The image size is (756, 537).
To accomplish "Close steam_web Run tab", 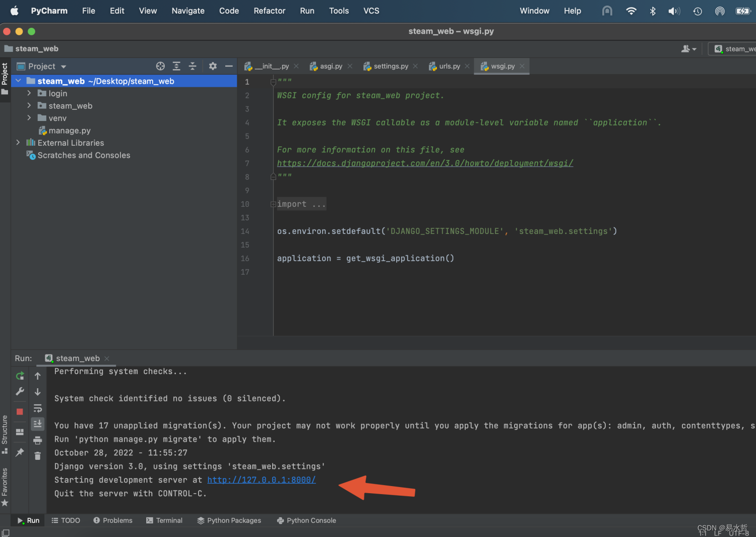I will pos(106,359).
